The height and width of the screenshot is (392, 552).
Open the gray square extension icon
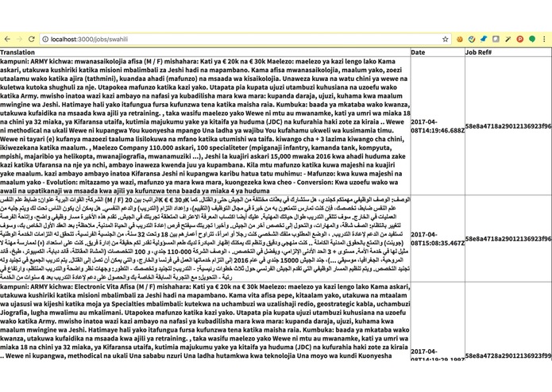[496, 39]
